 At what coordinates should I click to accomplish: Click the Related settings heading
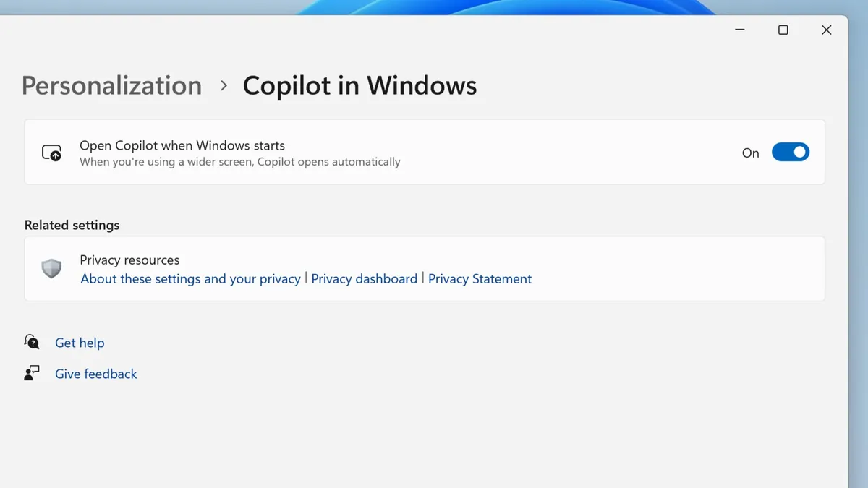point(72,225)
